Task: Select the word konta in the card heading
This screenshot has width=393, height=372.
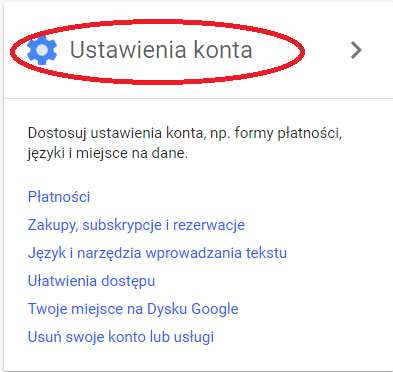Action: tap(223, 50)
